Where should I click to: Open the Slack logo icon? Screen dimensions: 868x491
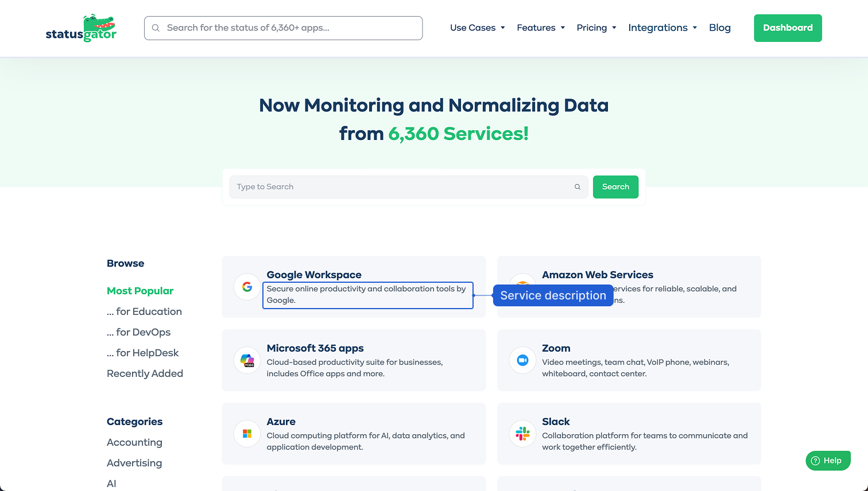click(x=522, y=434)
